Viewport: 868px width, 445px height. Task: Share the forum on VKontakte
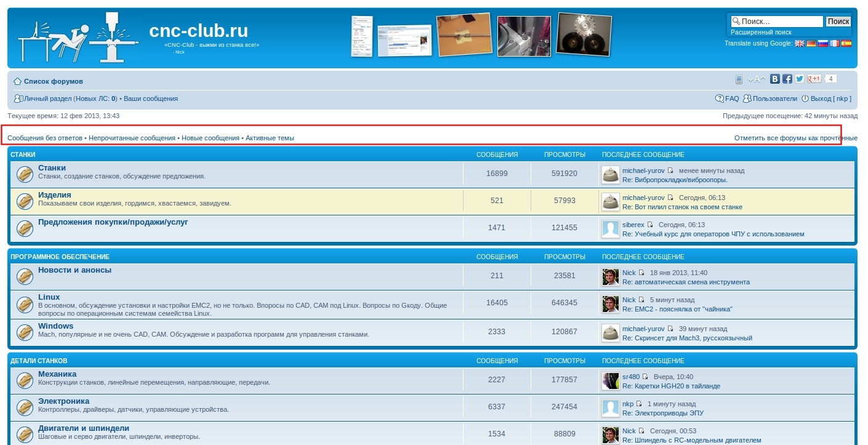775,79
